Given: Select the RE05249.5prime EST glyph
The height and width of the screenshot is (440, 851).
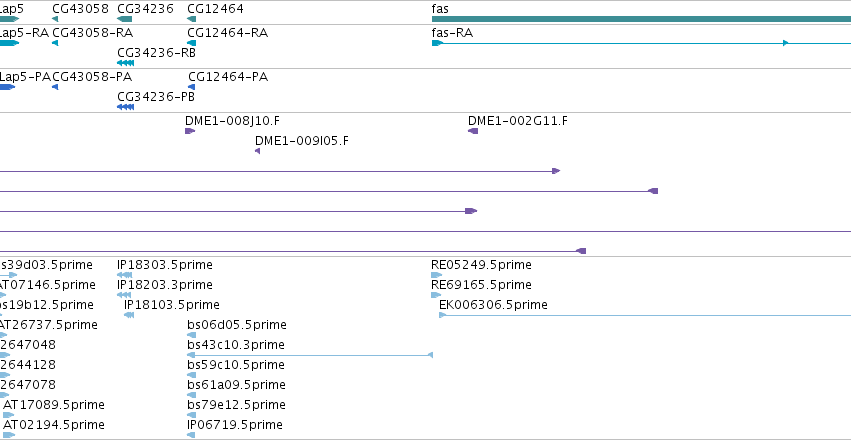Looking at the screenshot, I should click(x=436, y=275).
